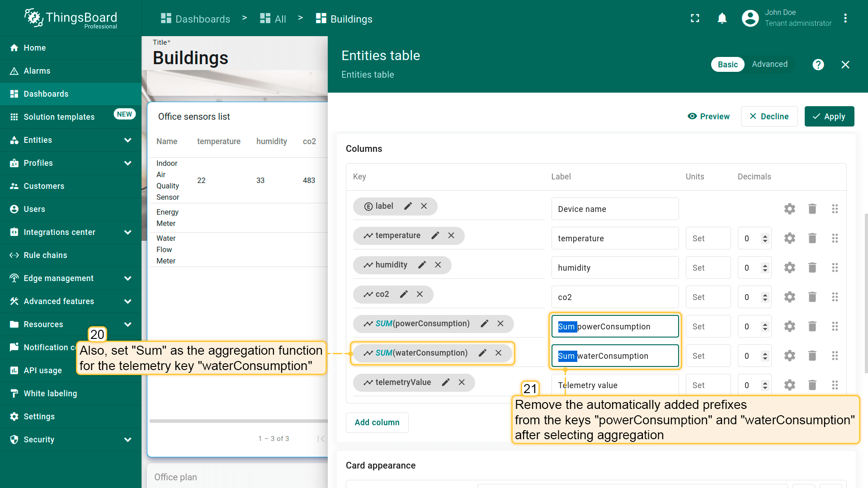Delete the label column with trash icon

coord(812,209)
